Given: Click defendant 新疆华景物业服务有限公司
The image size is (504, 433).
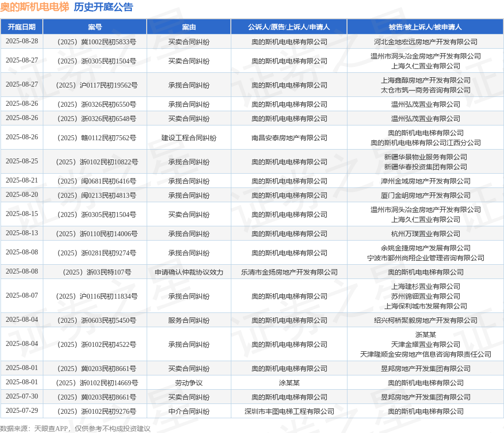Looking at the screenshot, I should click(x=426, y=157).
